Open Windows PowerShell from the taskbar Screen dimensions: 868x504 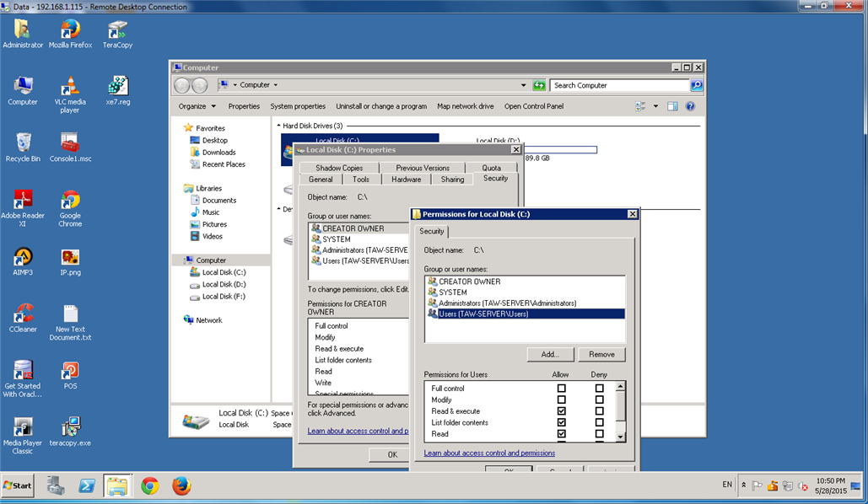pyautogui.click(x=87, y=485)
